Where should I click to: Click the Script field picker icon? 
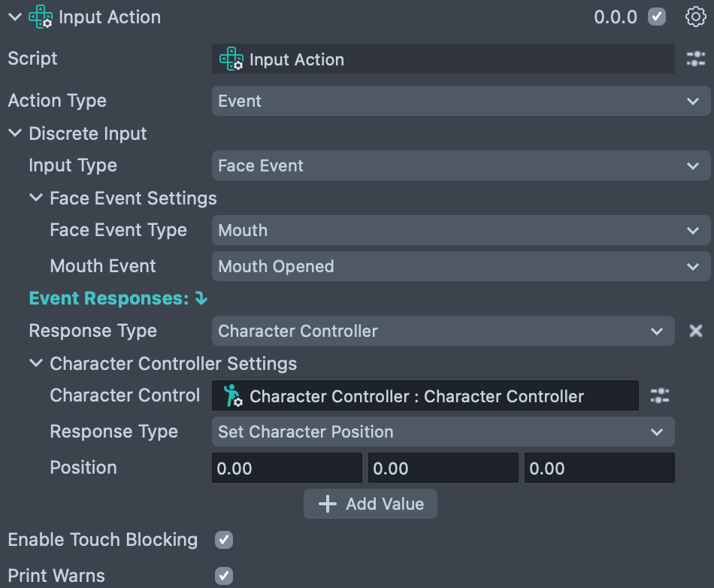696,59
